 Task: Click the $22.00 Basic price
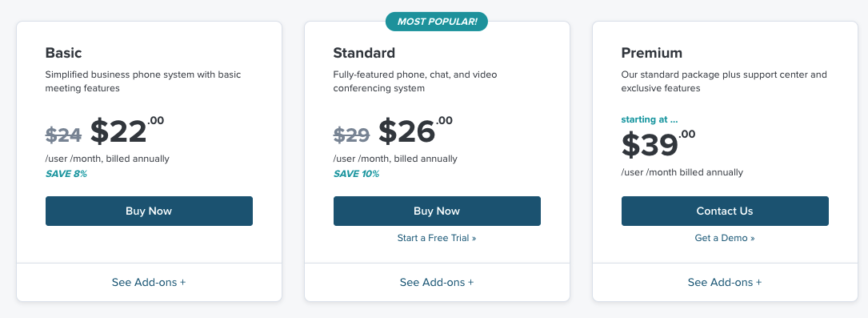(x=127, y=131)
